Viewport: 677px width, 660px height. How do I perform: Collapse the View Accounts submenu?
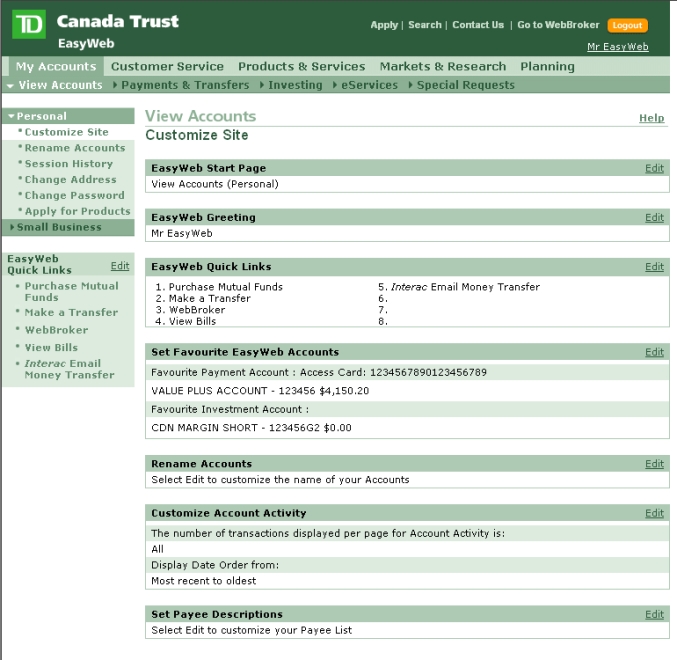click(x=55, y=85)
